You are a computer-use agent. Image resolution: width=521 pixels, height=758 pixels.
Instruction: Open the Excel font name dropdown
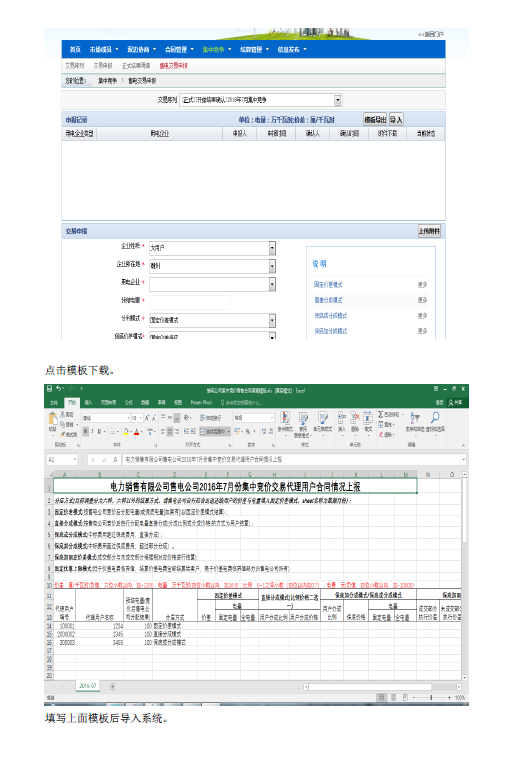(x=129, y=418)
